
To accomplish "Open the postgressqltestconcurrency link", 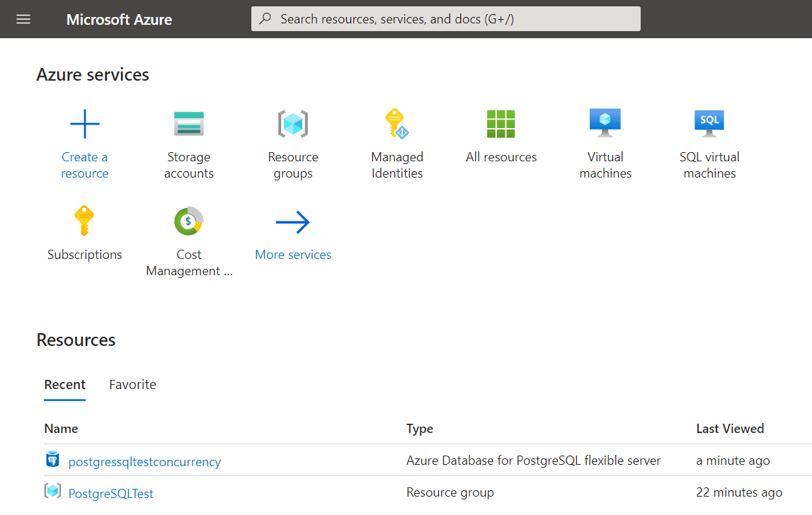I will 144,462.
